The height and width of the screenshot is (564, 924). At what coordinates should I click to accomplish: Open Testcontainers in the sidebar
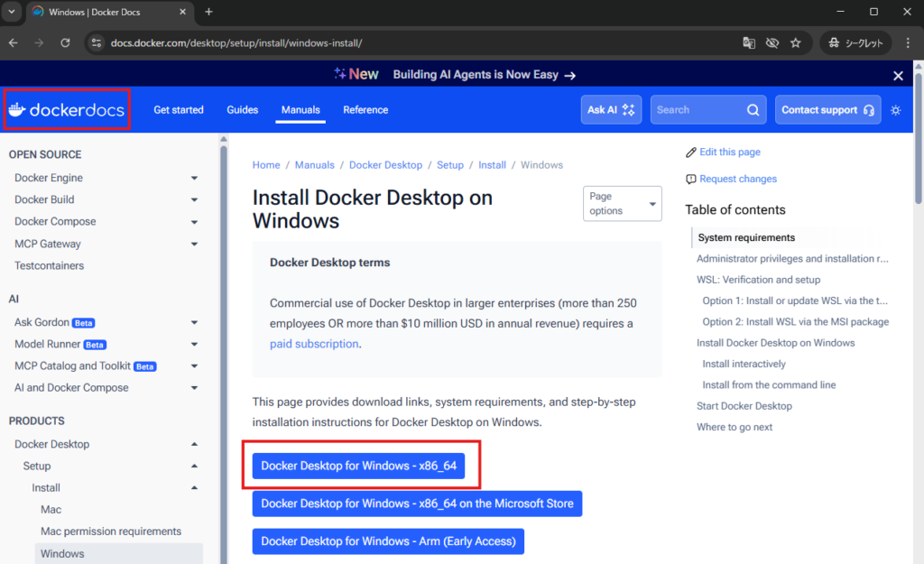point(50,266)
